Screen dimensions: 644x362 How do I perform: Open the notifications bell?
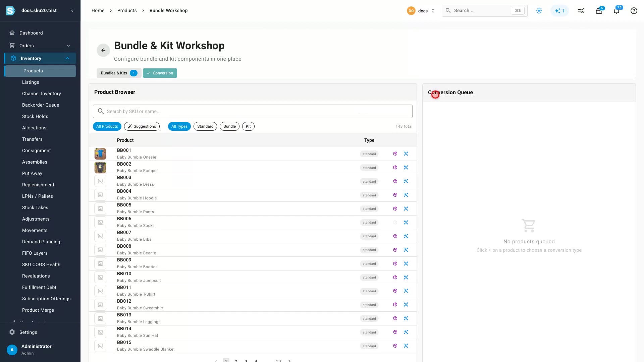click(x=616, y=11)
